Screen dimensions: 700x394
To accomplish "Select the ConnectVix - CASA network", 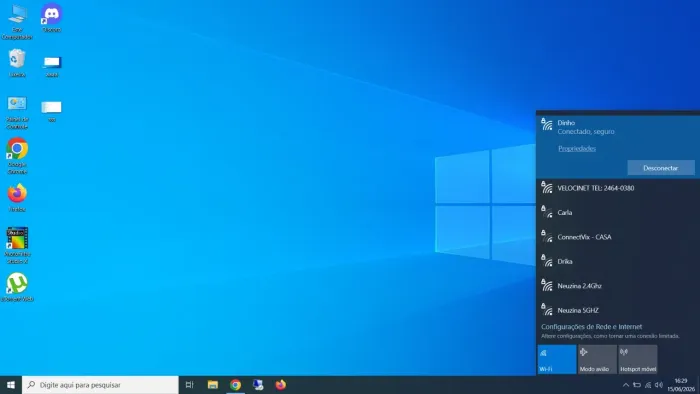I will (x=618, y=237).
